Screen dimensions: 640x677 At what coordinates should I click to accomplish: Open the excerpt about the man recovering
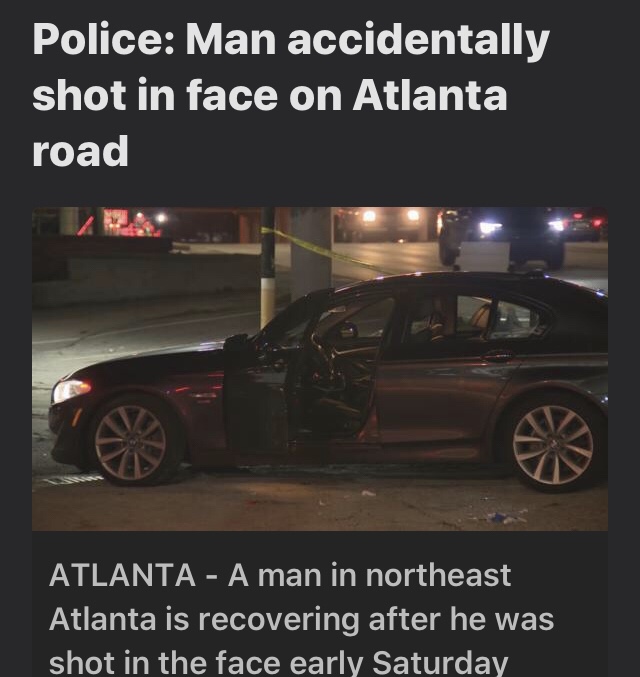(301, 619)
